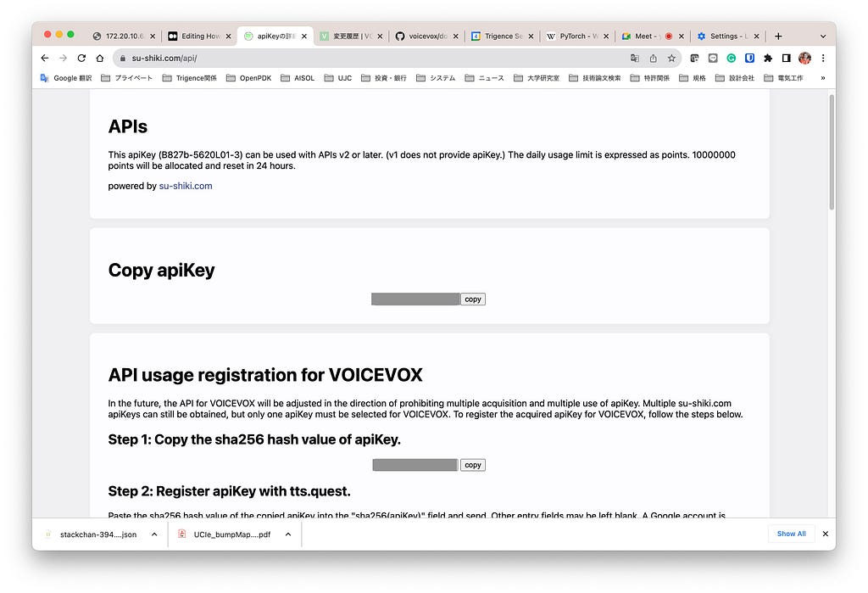Open the システム bookmark folder
868x593 pixels.
436,78
